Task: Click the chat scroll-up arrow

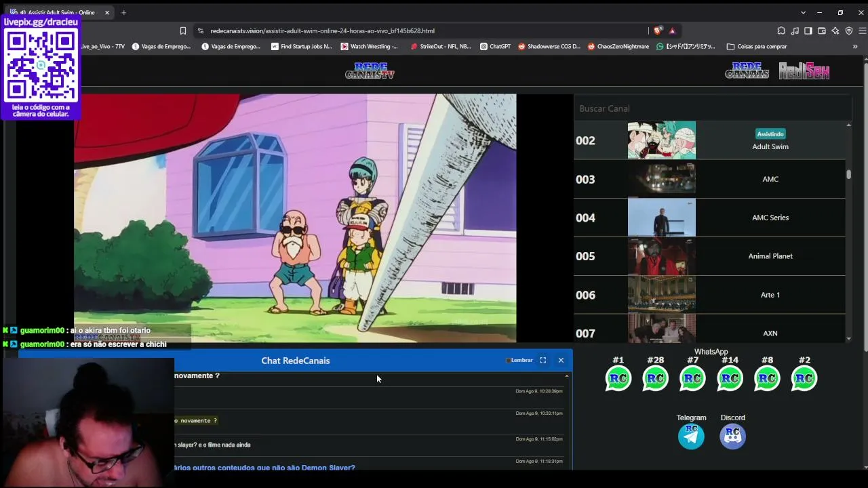Action: click(567, 376)
